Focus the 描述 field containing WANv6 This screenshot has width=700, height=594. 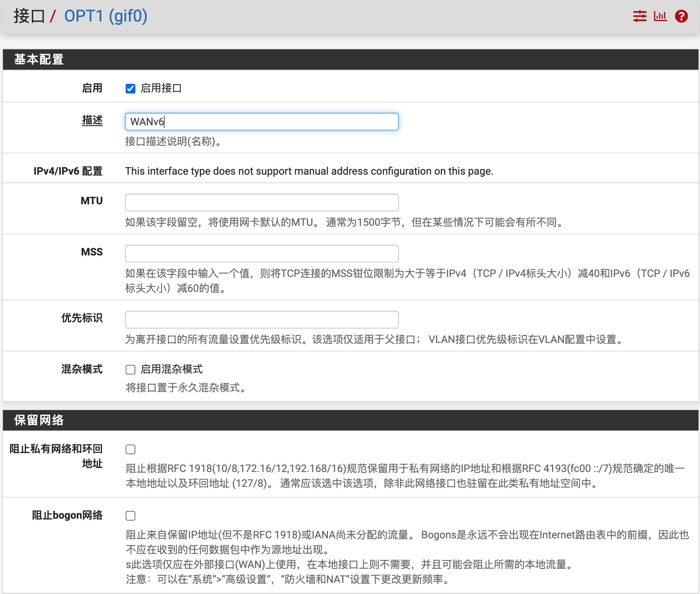(262, 122)
